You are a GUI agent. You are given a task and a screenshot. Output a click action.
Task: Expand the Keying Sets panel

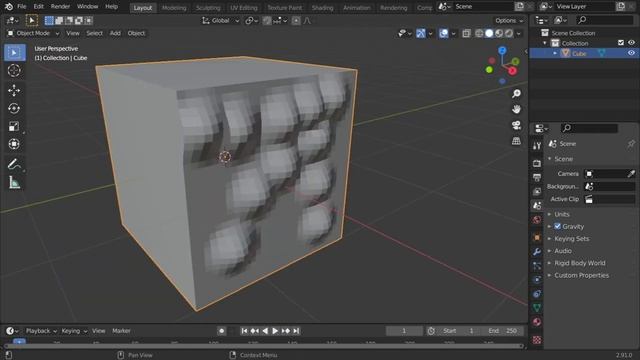571,239
